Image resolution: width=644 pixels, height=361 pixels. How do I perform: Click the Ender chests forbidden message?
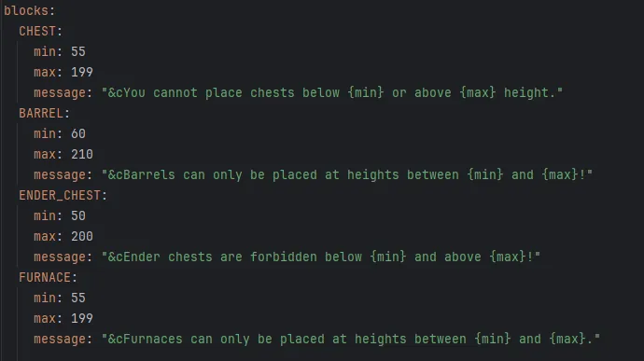tap(321, 257)
